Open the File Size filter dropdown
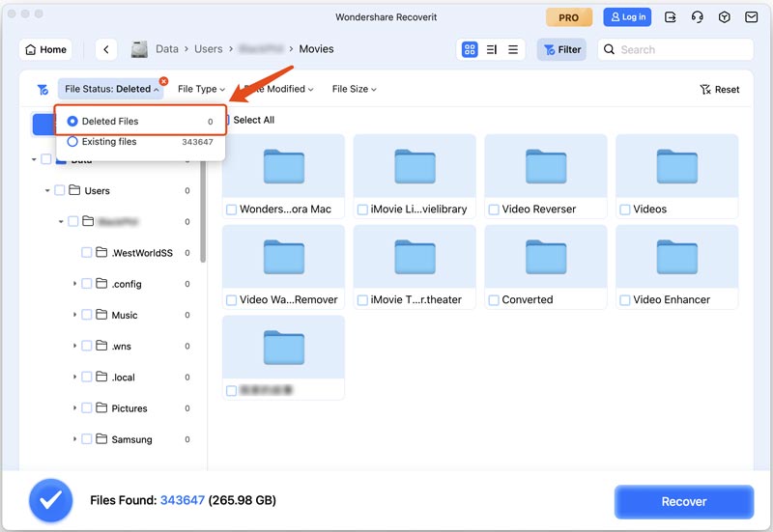The image size is (773, 532). 354,89
